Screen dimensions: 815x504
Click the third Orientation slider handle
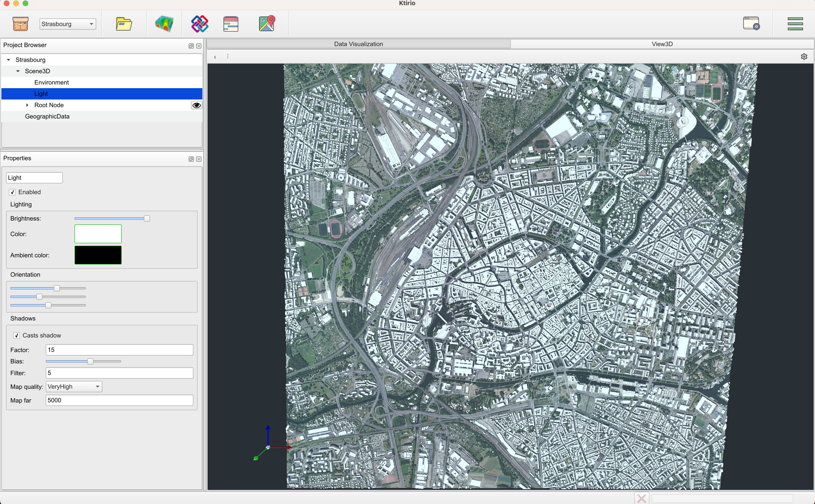tap(48, 305)
